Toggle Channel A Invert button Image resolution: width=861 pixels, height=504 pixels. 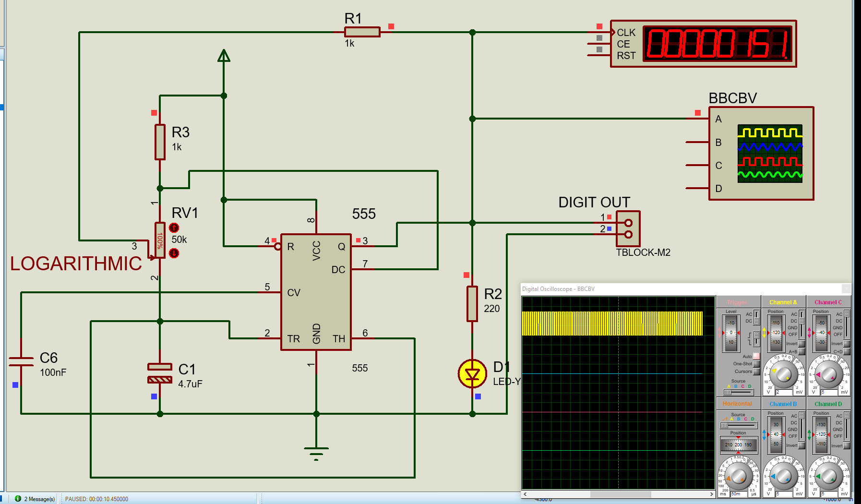click(x=801, y=344)
